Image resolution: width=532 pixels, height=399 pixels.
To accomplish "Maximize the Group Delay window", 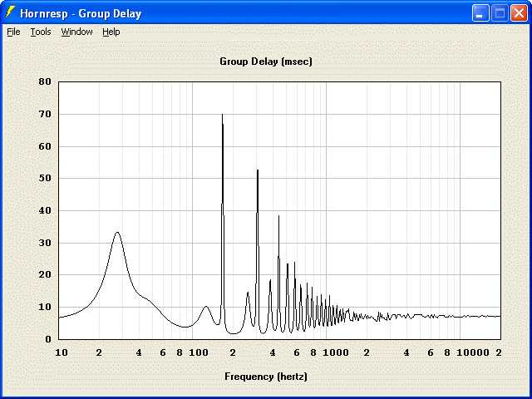I will (500, 13).
